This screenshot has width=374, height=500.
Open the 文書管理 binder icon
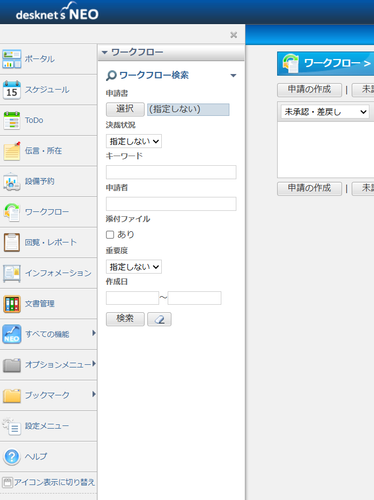[x=12, y=304]
